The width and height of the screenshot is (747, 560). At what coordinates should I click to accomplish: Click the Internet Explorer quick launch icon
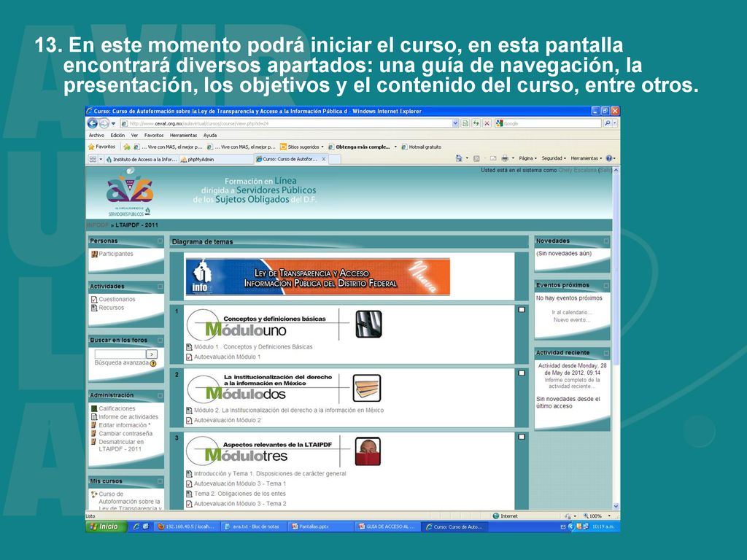point(136,526)
